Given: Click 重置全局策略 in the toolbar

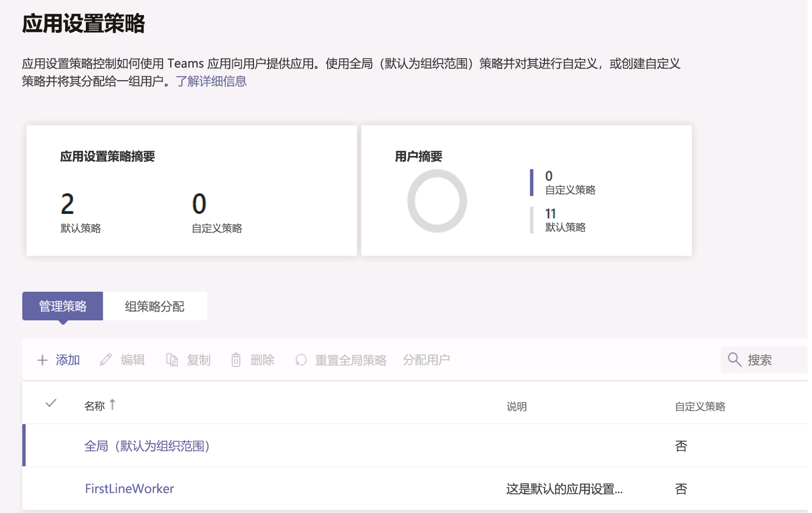Looking at the screenshot, I should coord(341,360).
